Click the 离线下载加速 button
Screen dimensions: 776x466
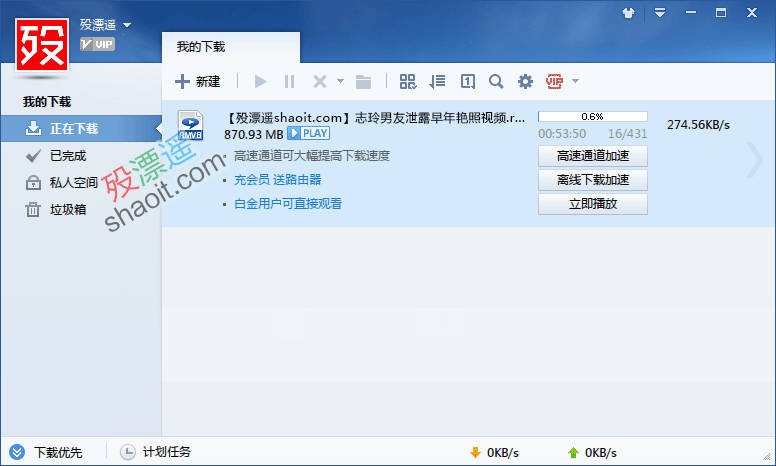tap(592, 180)
